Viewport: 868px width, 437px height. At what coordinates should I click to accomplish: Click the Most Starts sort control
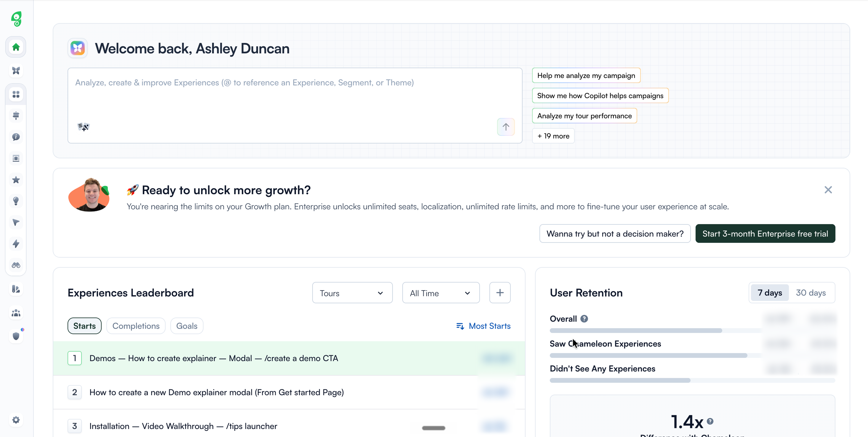(483, 326)
